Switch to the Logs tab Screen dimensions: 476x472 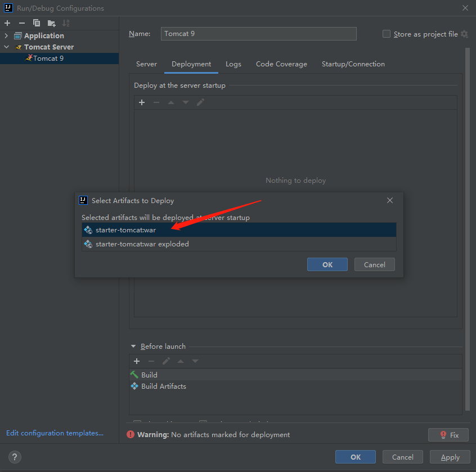[233, 64]
